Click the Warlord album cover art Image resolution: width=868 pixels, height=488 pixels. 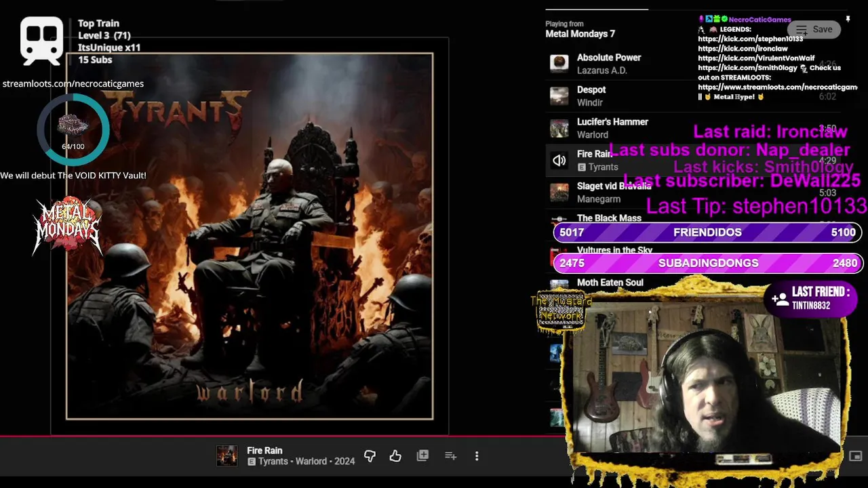250,236
